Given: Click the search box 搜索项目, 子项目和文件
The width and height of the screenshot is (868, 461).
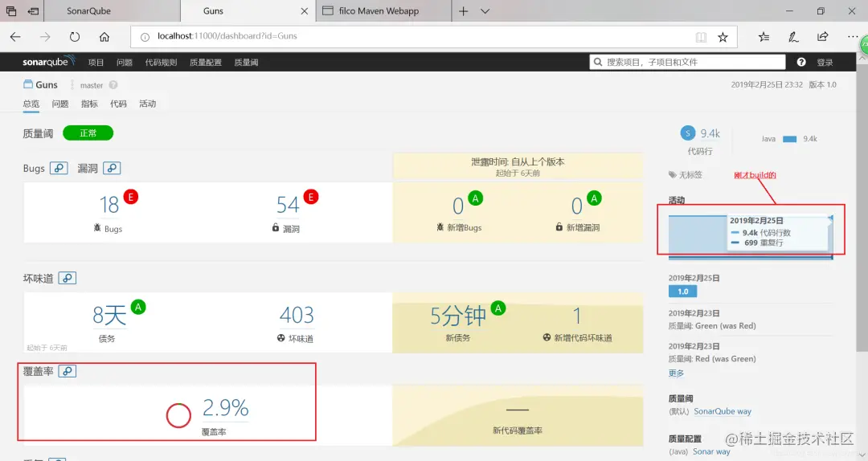Looking at the screenshot, I should (x=687, y=62).
